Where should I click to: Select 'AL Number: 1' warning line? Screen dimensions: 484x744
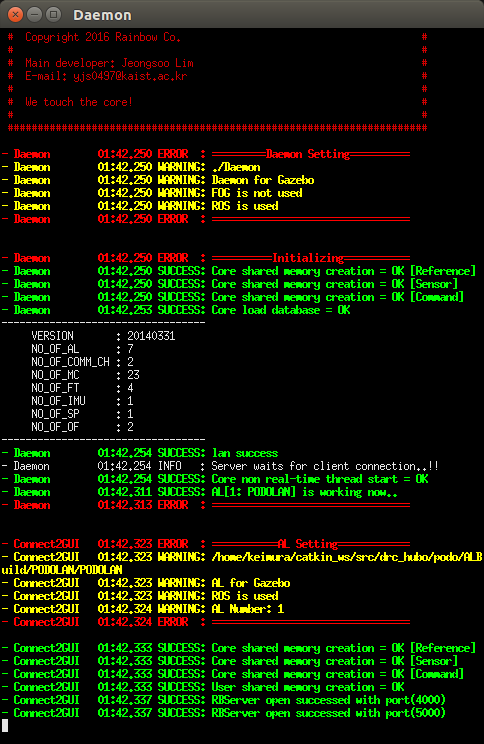143,609
